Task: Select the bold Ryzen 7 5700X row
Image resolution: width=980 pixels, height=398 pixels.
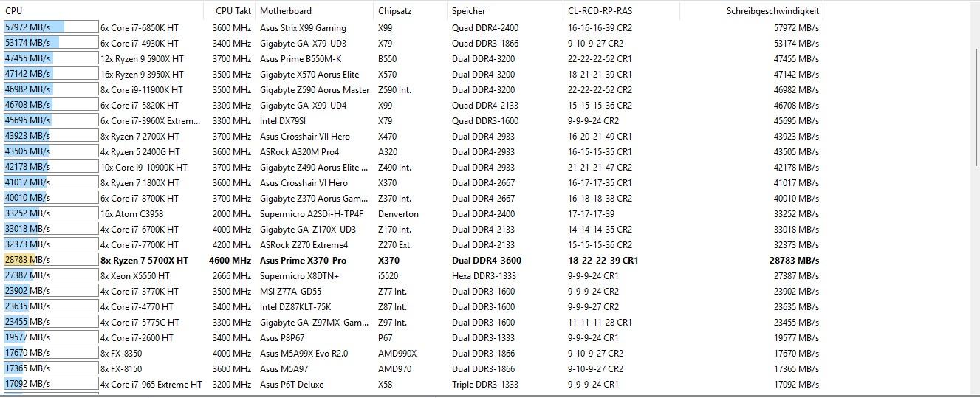Action: pos(144,261)
